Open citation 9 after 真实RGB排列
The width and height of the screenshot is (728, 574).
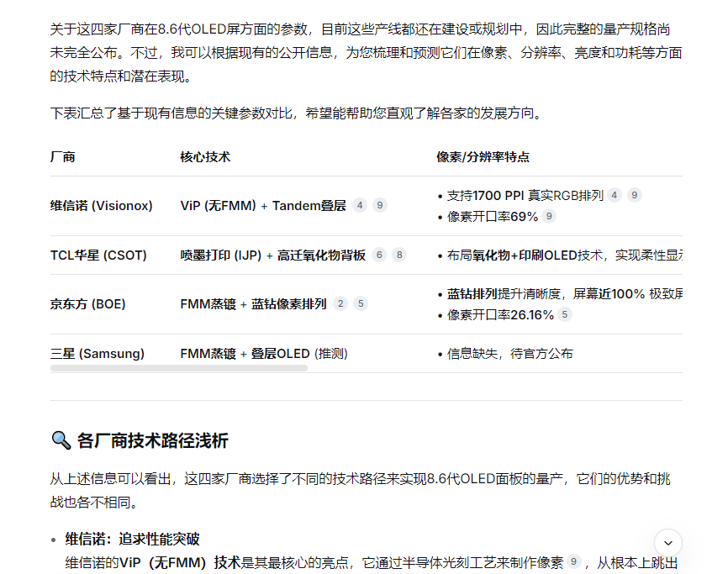pyautogui.click(x=634, y=195)
